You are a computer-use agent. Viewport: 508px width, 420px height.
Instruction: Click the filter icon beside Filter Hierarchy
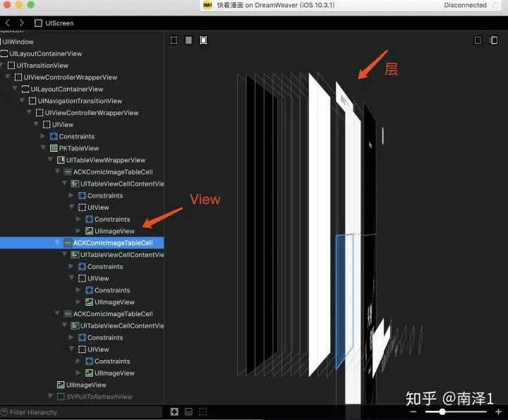pos(4,412)
